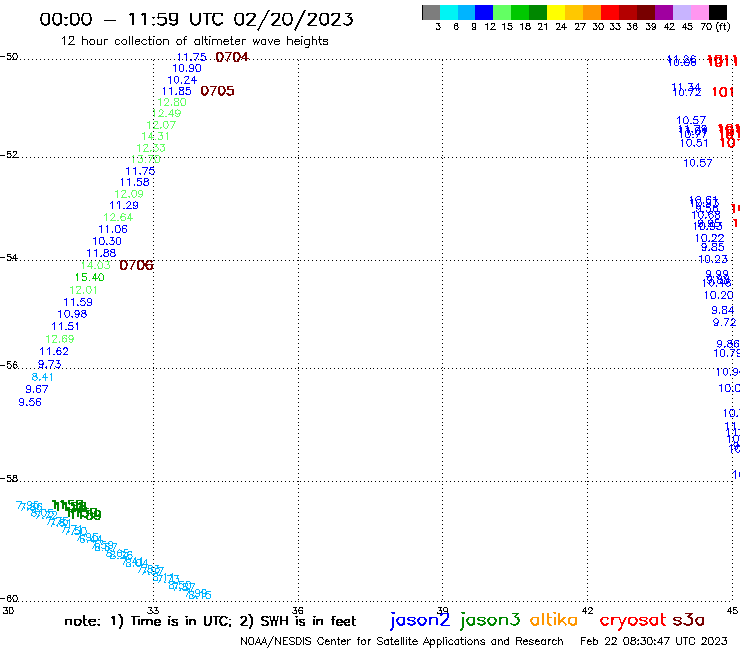Screen dimensions: 740x650
Task: Click the timestamp 'Feb 22 08:30:47 UTC 2023'
Action: tap(654, 642)
